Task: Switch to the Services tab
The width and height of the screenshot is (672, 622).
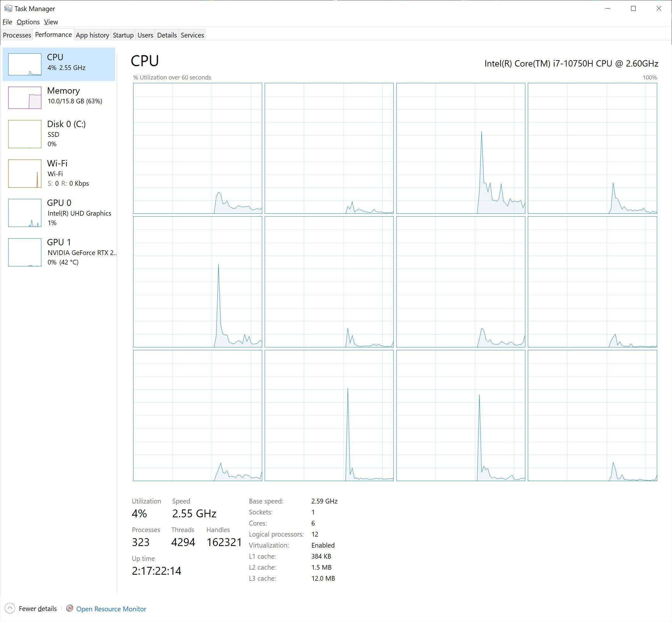Action: coord(192,35)
